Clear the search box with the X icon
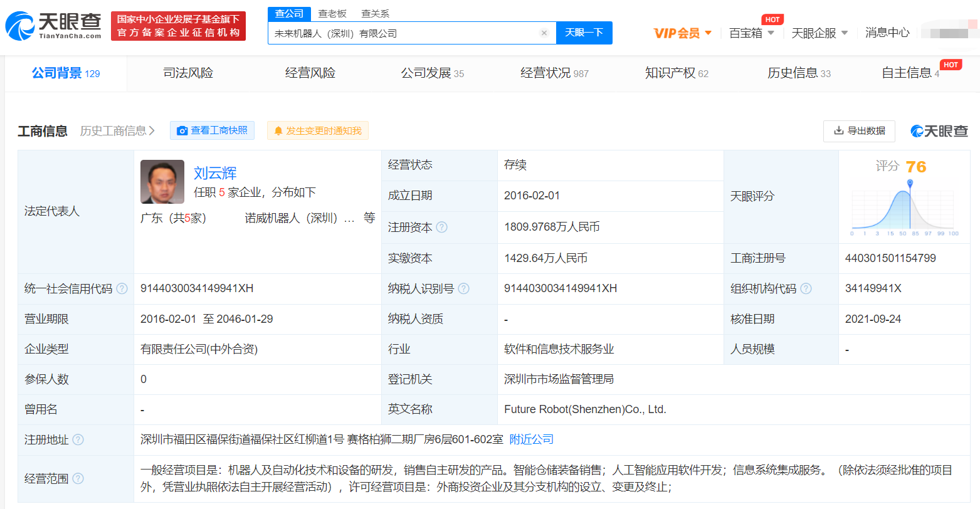Image resolution: width=980 pixels, height=509 pixels. click(544, 33)
